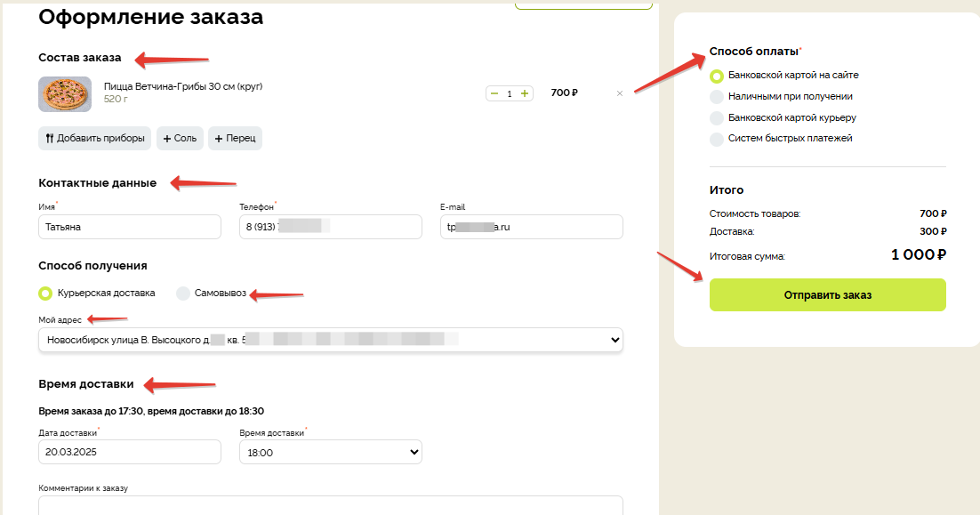Image resolution: width=980 pixels, height=515 pixels.
Task: Click the Имя name input field
Action: click(130, 227)
